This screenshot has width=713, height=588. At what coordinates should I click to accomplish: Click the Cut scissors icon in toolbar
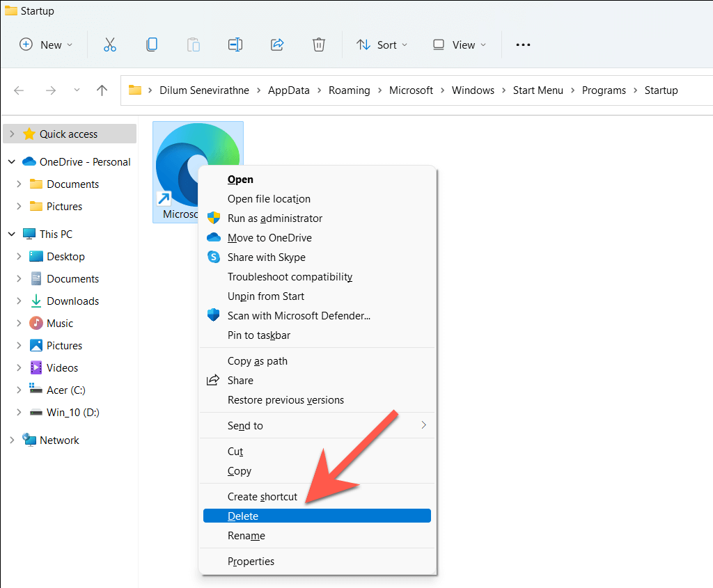pos(109,45)
